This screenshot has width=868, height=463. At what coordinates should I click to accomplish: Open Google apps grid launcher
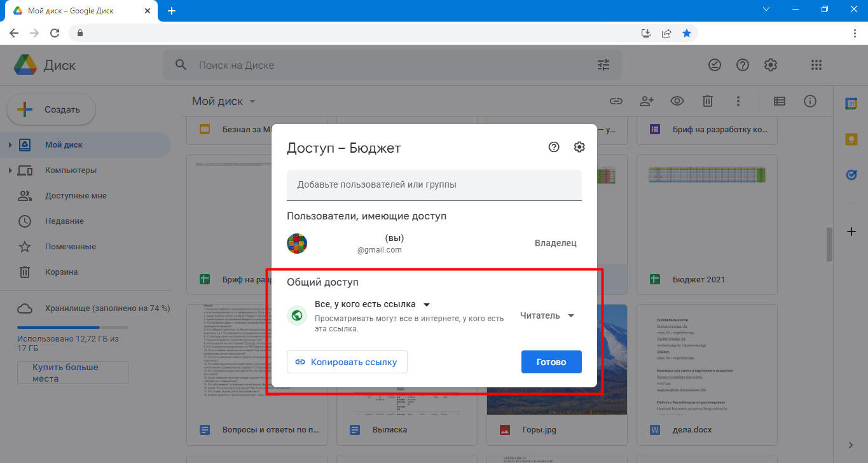point(817,65)
